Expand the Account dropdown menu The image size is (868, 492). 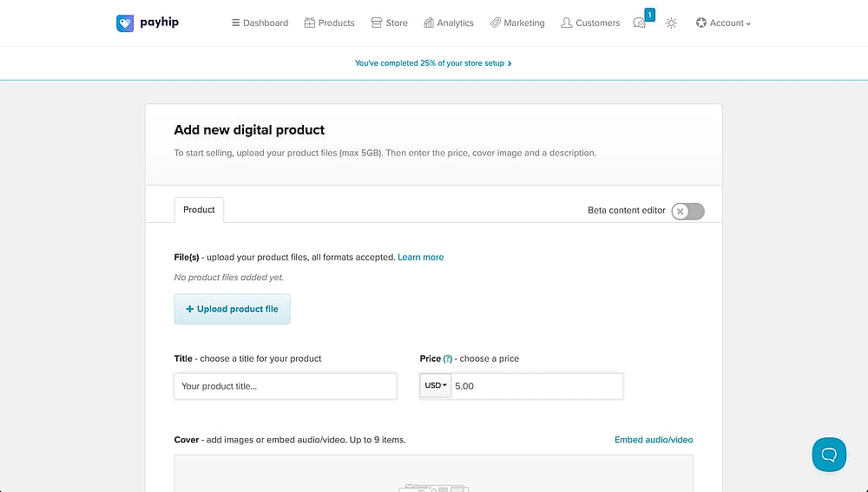723,23
